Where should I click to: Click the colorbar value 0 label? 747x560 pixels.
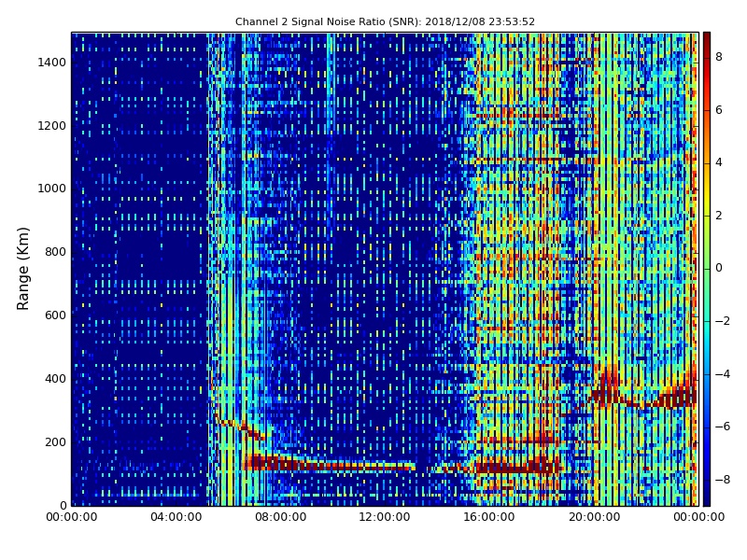[x=719, y=268]
